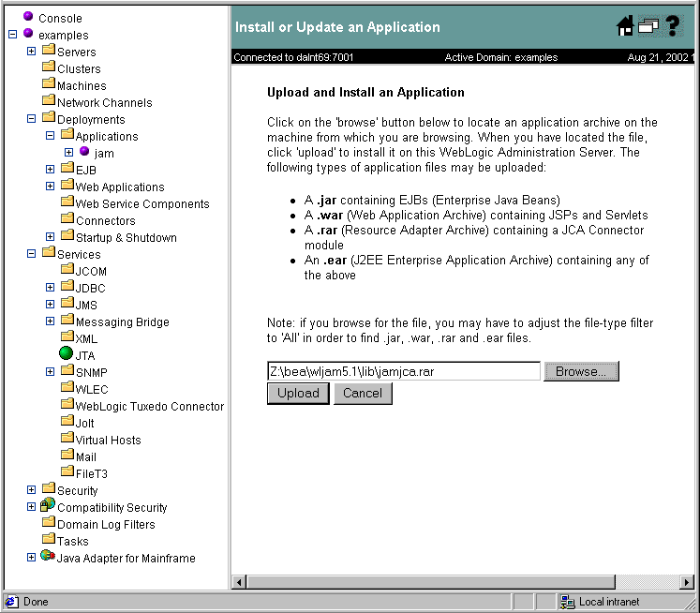
Task: Click the Java Adapter for Mainframe icon
Action: click(47, 556)
